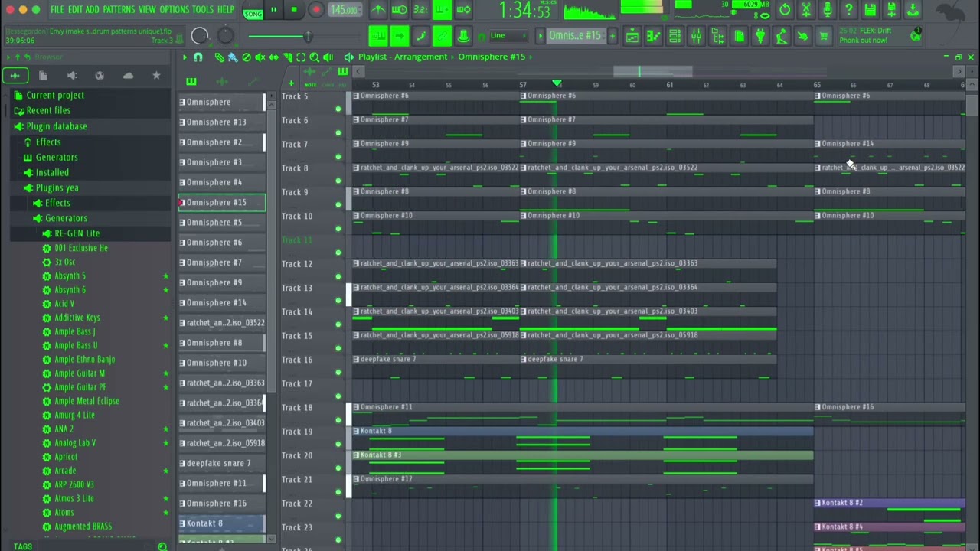980x551 pixels.
Task: Open the VIEW menu
Action: click(x=147, y=10)
